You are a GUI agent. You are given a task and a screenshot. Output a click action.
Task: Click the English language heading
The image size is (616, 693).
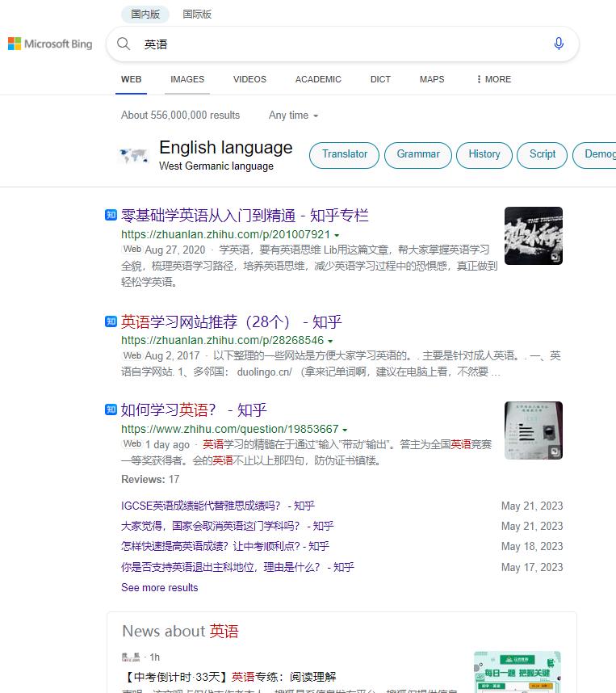(226, 147)
